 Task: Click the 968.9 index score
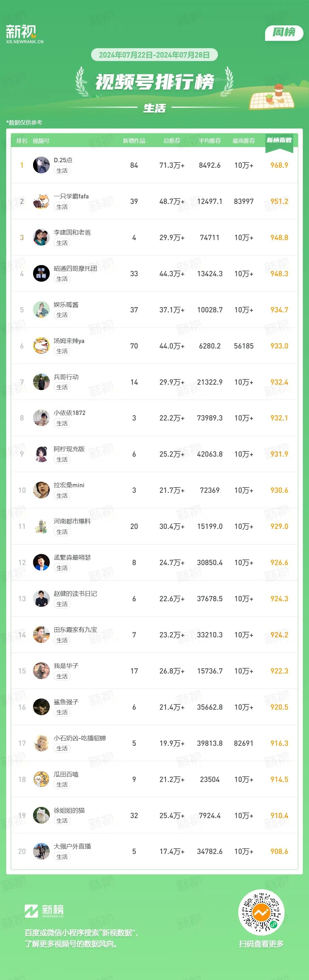(279, 165)
